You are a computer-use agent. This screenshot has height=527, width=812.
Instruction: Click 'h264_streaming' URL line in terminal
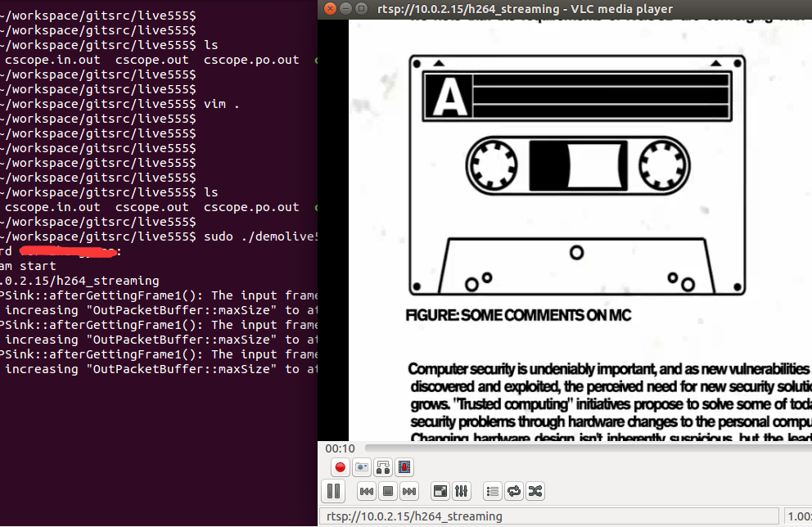click(79, 281)
